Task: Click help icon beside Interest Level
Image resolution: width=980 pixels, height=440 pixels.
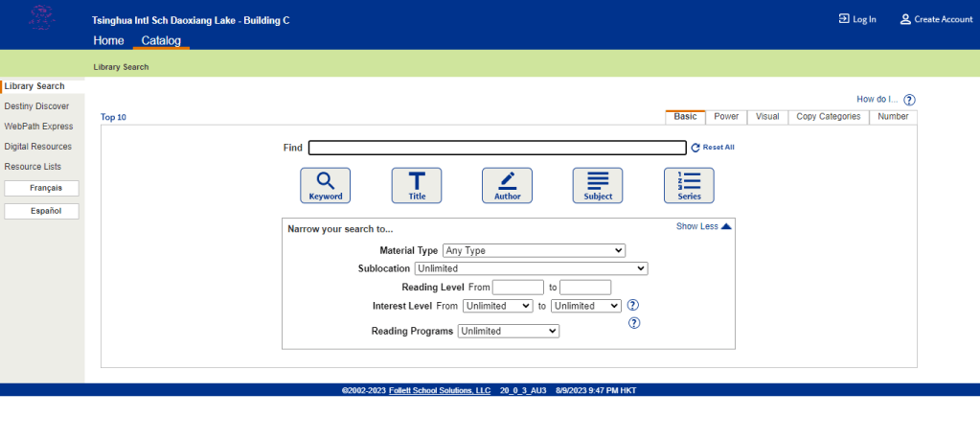Action: click(x=633, y=306)
